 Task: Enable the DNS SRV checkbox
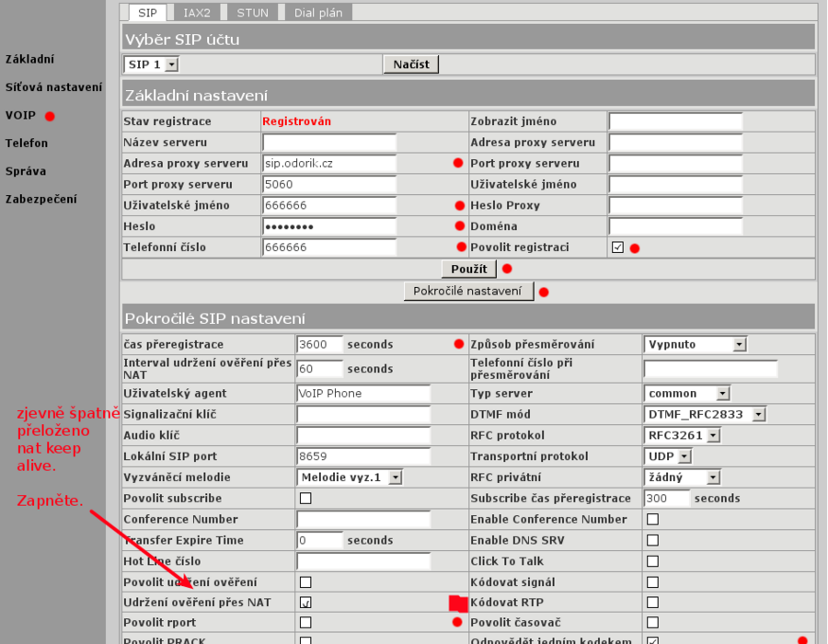(652, 540)
